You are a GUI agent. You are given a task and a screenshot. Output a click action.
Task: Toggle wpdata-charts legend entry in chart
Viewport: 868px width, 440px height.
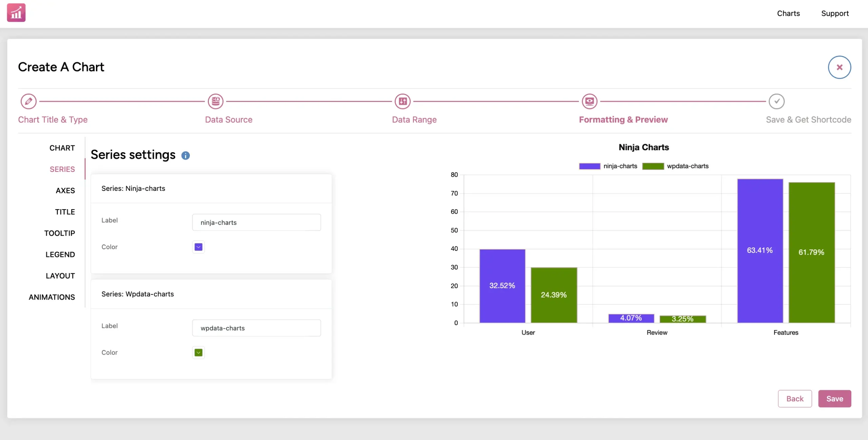coord(675,166)
